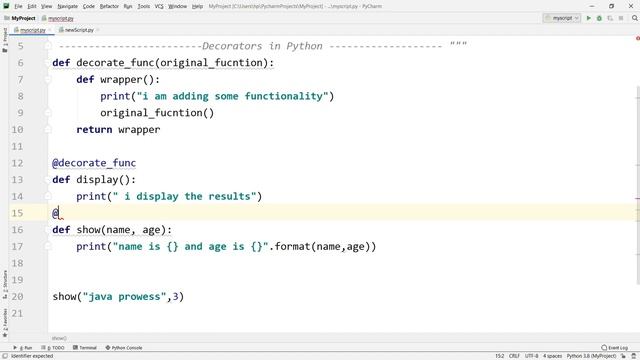
Task: Open the Event Log
Action: [615, 348]
